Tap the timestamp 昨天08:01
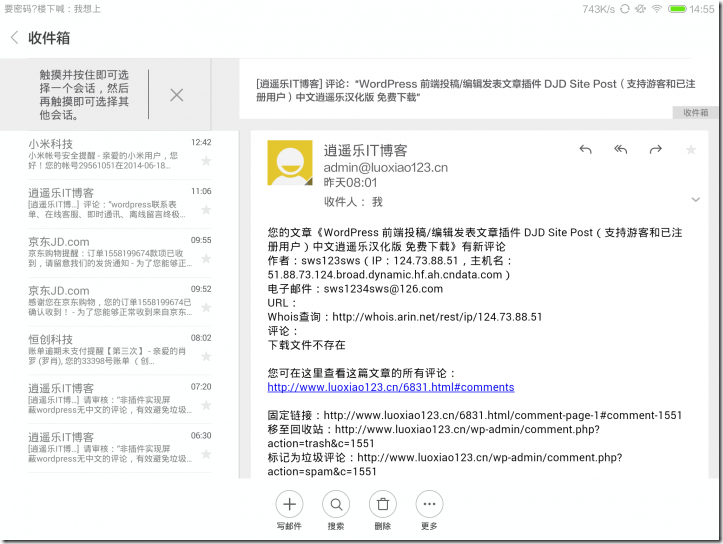This screenshot has width=723, height=544. pos(350,183)
